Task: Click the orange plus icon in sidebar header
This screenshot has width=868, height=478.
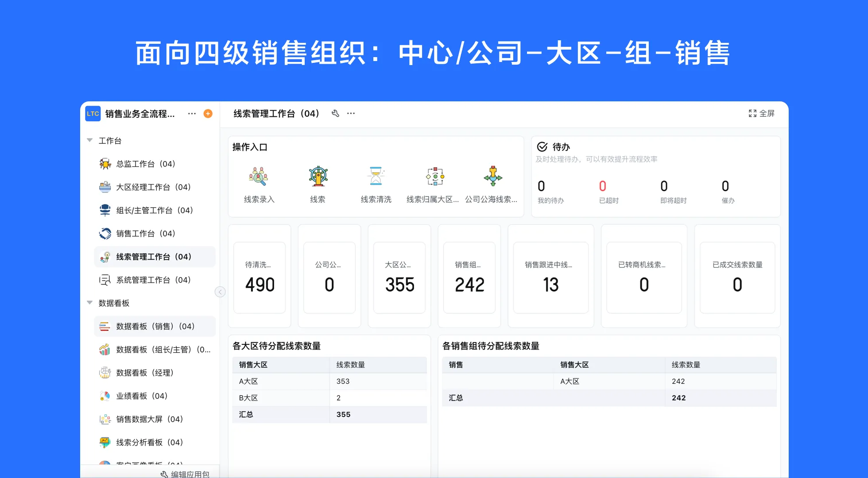Action: (208, 113)
